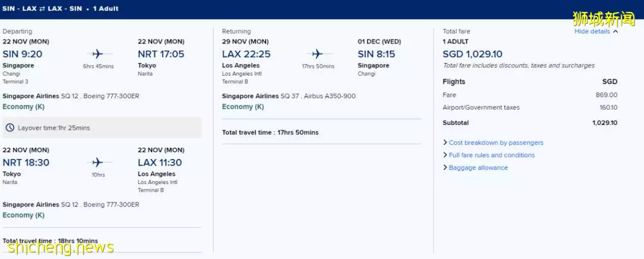Viewport: 644px width, 259px height.
Task: Click the LAX 22:25 return departure time
Action: coord(246,54)
